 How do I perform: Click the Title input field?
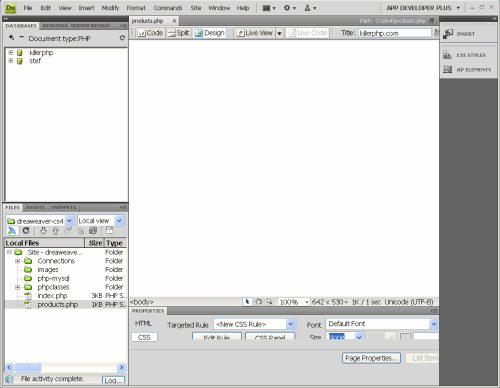(395, 33)
